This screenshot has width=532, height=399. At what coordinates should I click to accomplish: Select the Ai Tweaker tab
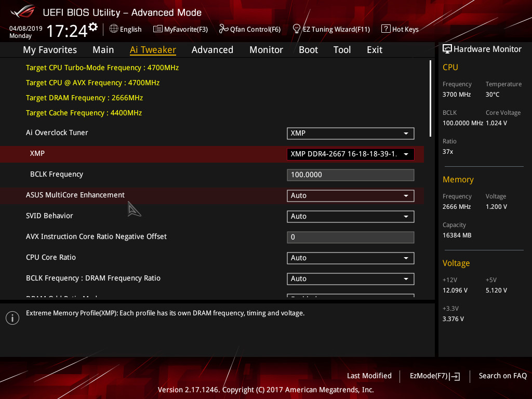(153, 50)
